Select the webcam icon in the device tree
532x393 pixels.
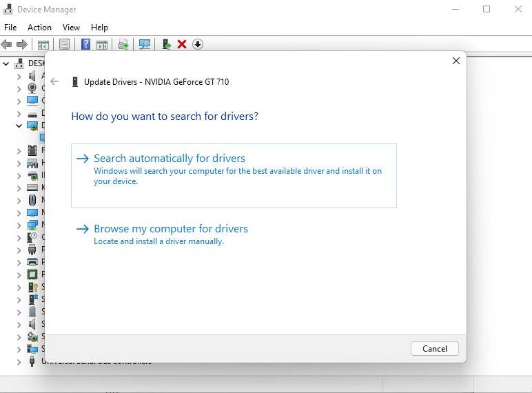[x=32, y=88]
